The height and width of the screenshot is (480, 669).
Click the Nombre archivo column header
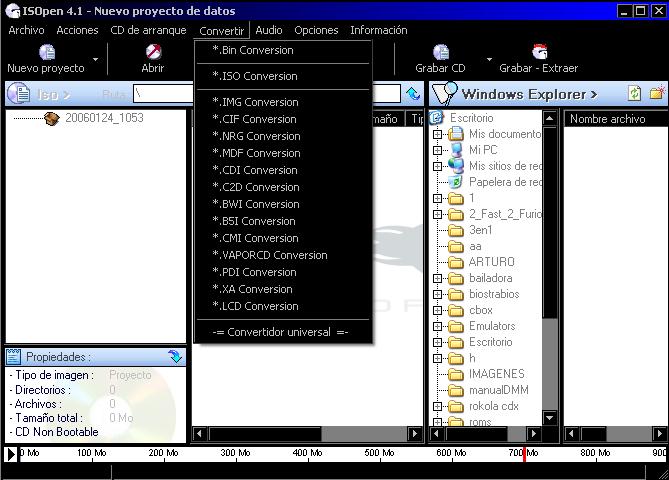pyautogui.click(x=607, y=119)
